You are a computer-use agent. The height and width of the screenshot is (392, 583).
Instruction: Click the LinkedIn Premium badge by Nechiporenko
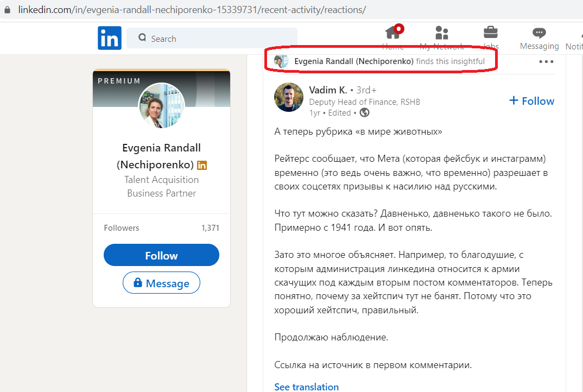202,165
